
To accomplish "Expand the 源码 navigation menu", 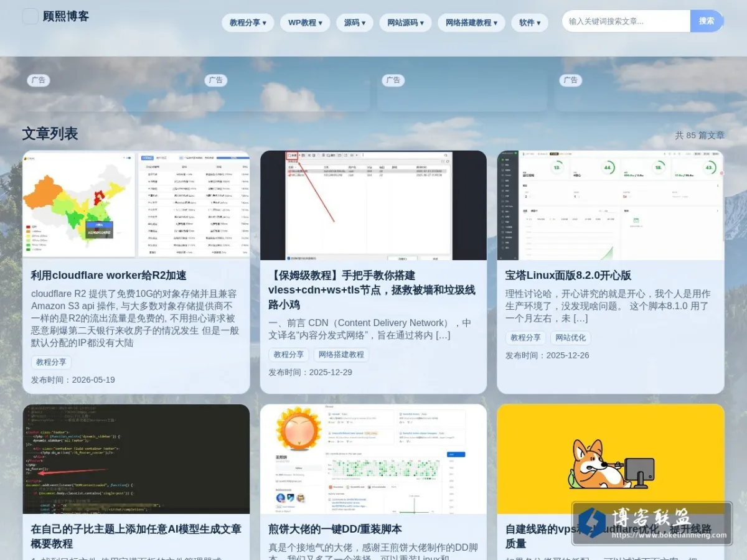I will click(355, 22).
